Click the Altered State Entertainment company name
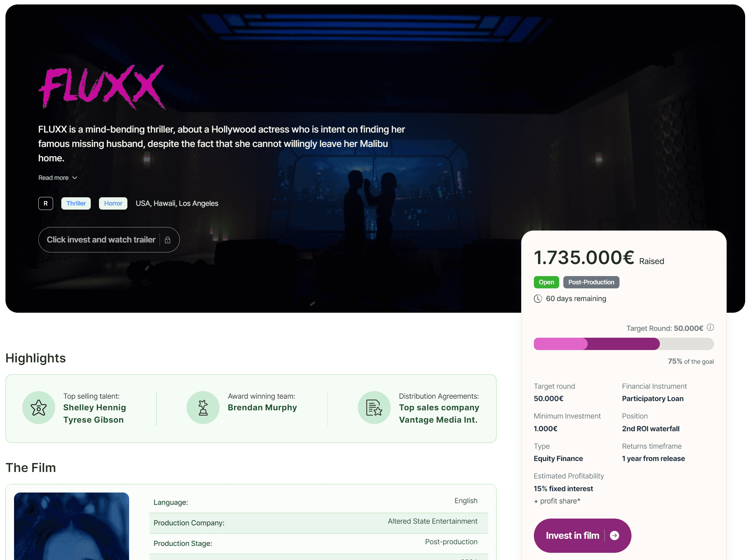 (x=433, y=521)
